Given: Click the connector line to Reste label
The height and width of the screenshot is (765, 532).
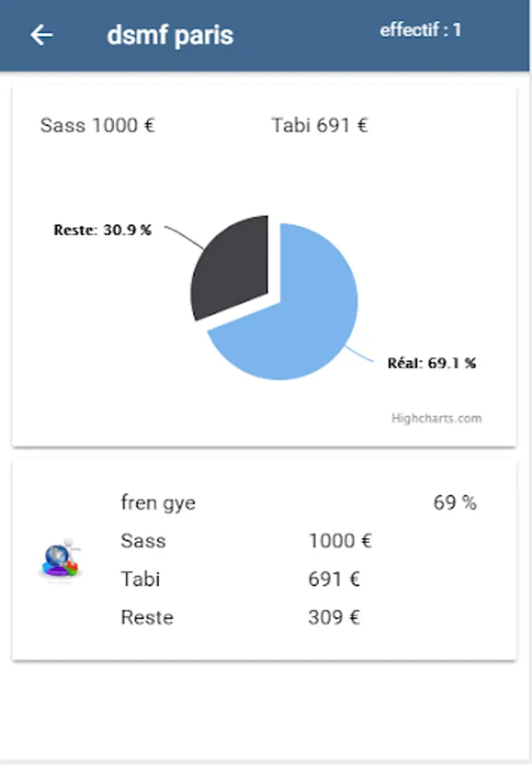Looking at the screenshot, I should [184, 237].
